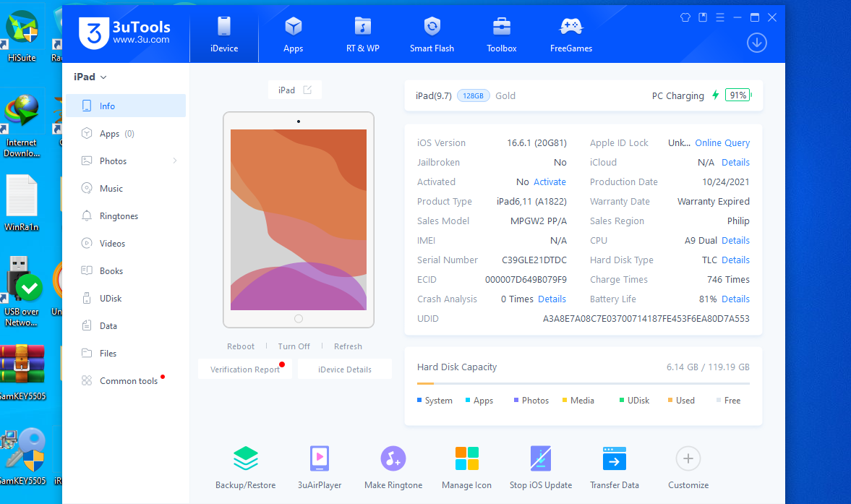Open Files in the sidebar
Screen dimensions: 851x504
[x=126, y=353]
